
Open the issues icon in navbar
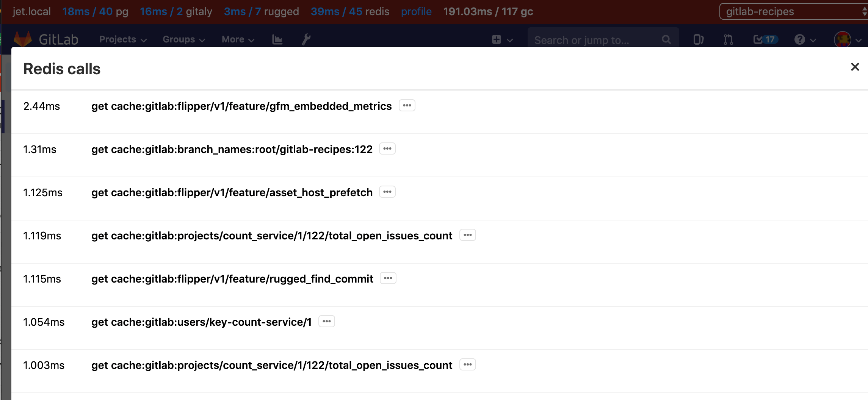coord(699,39)
